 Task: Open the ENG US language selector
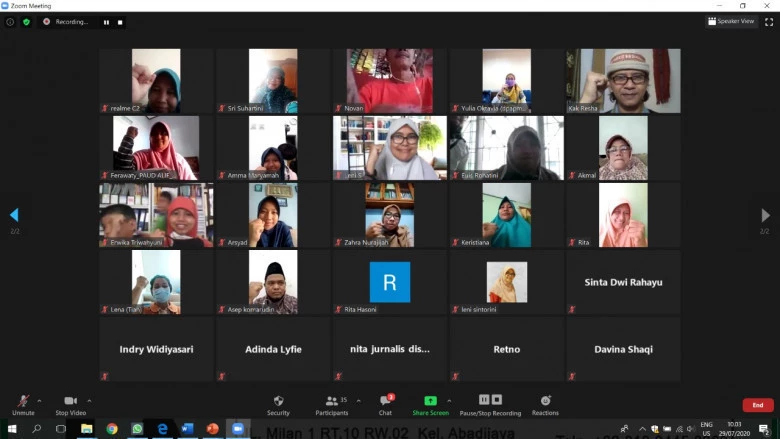click(706, 429)
